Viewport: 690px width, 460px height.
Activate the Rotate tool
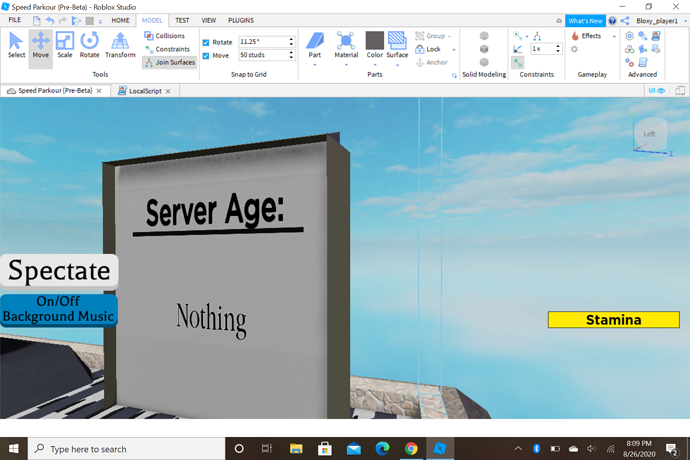90,45
